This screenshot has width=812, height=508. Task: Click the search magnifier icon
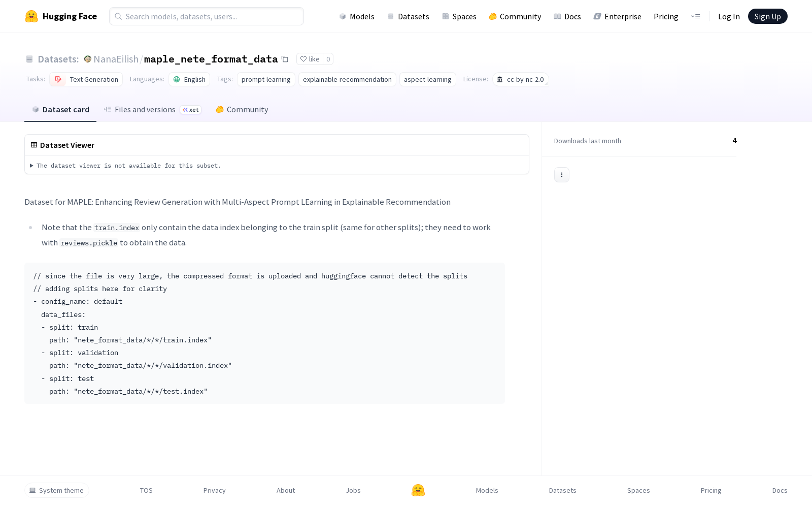(x=118, y=16)
